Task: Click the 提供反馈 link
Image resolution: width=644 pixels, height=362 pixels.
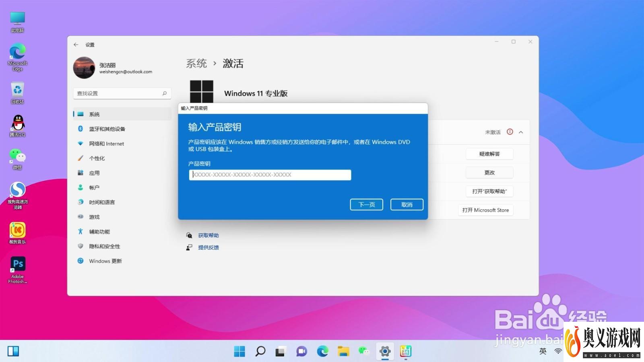Action: coord(208,247)
